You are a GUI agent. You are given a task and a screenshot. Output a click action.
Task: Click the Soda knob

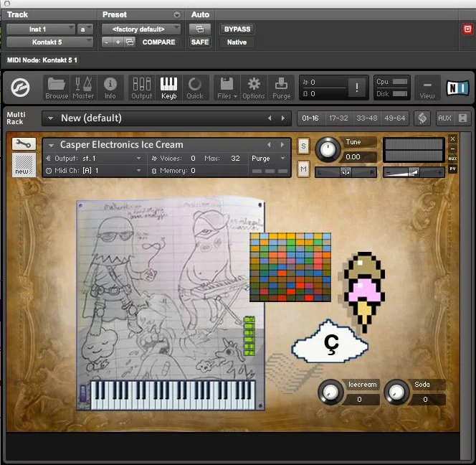(x=396, y=392)
